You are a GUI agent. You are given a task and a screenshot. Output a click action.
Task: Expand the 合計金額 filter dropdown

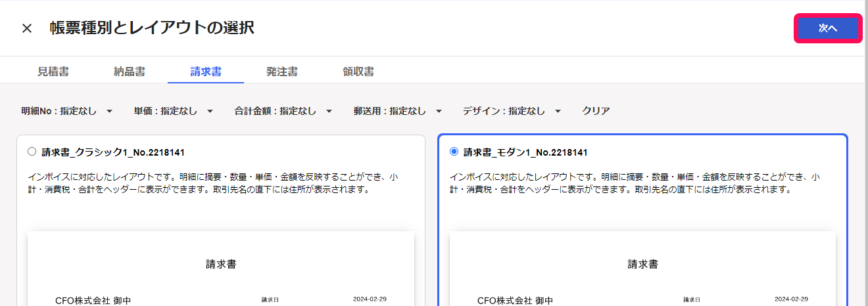[x=283, y=111]
